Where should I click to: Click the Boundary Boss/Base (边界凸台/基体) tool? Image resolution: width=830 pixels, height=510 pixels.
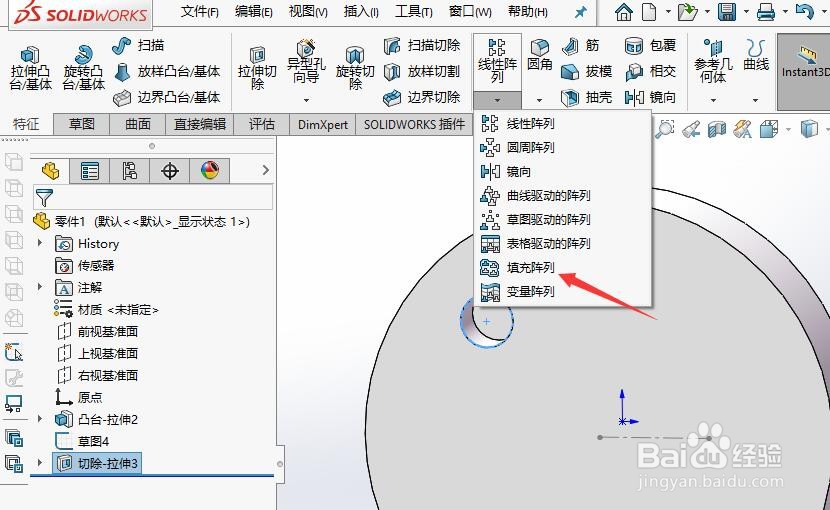coord(167,97)
